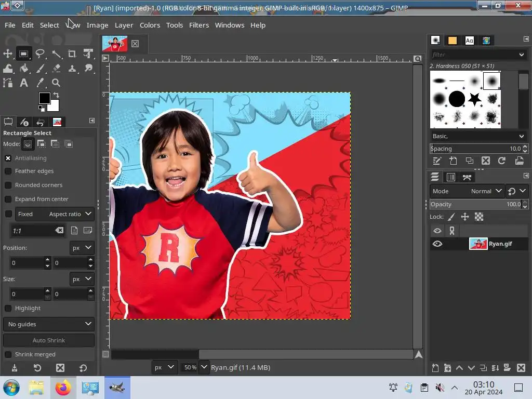
Task: Check the Fixed aspect ratio checkbox
Action: coord(8,214)
